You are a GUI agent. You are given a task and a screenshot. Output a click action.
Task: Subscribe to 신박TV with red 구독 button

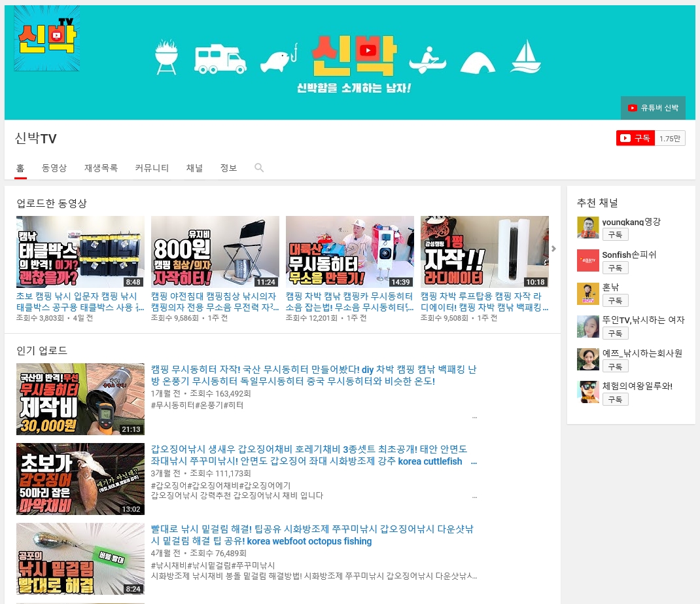click(635, 138)
